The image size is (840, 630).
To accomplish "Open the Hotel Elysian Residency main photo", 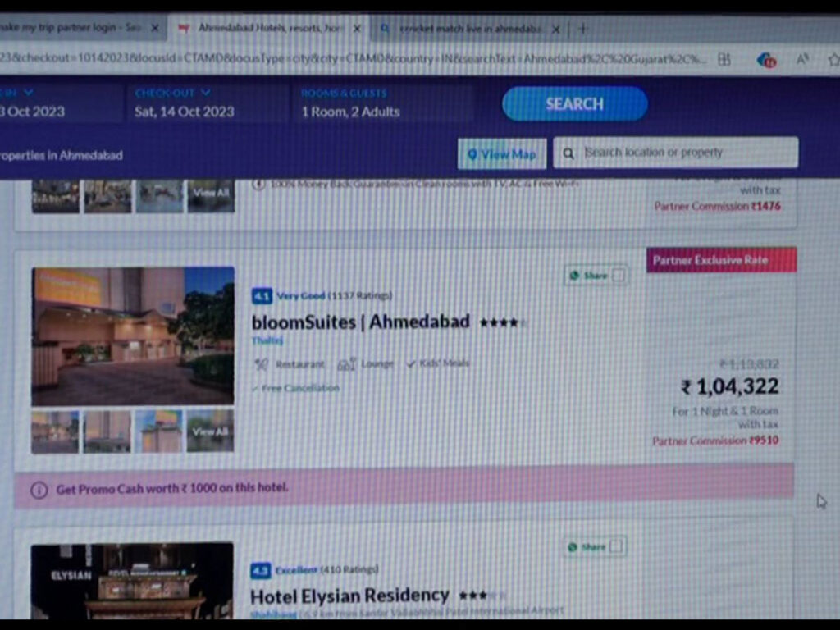I will click(132, 581).
